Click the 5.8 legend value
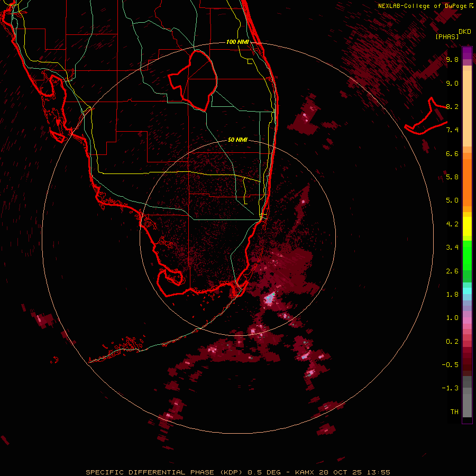Viewport: 476px width, 476px height. pyautogui.click(x=452, y=177)
